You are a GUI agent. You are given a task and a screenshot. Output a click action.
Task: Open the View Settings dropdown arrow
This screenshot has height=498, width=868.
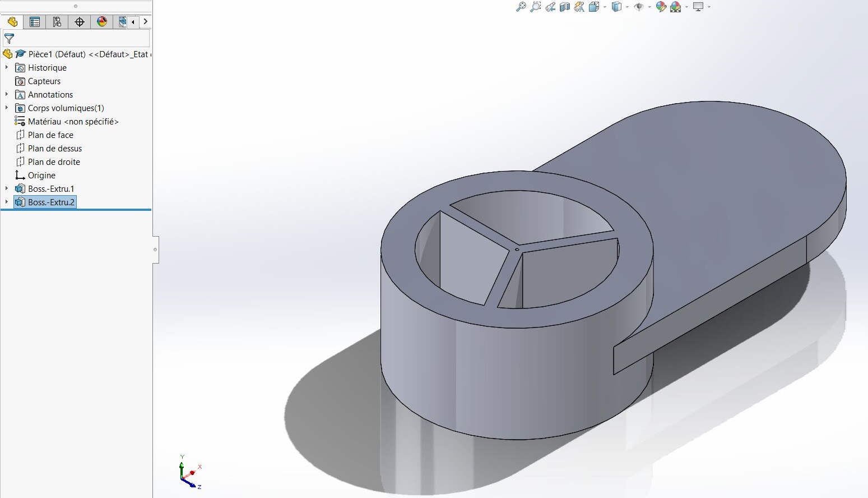(x=709, y=7)
